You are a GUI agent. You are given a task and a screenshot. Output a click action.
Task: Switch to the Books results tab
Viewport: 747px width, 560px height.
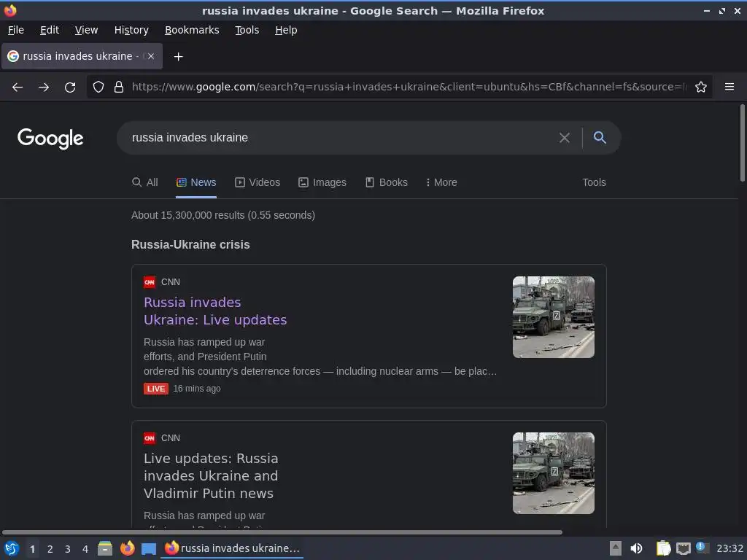pos(387,182)
